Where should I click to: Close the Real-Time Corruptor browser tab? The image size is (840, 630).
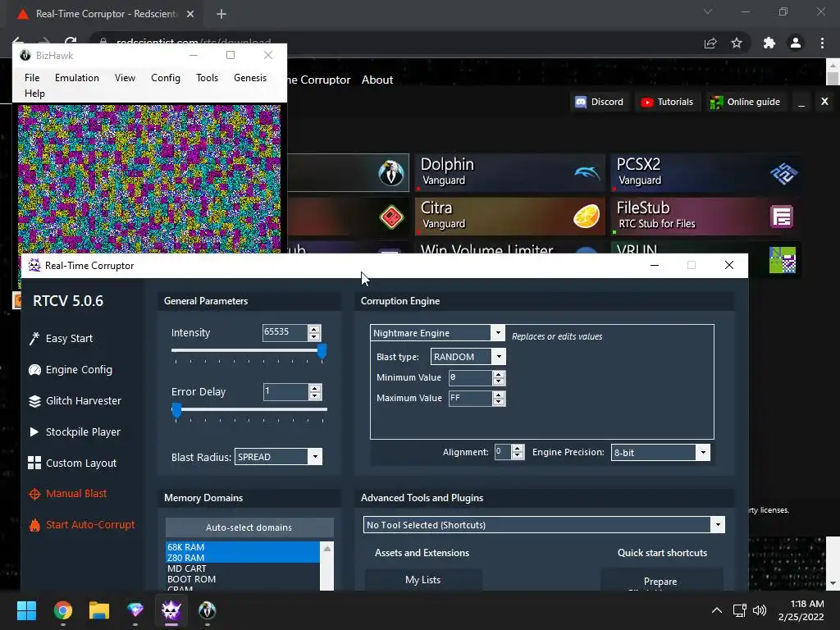[190, 14]
